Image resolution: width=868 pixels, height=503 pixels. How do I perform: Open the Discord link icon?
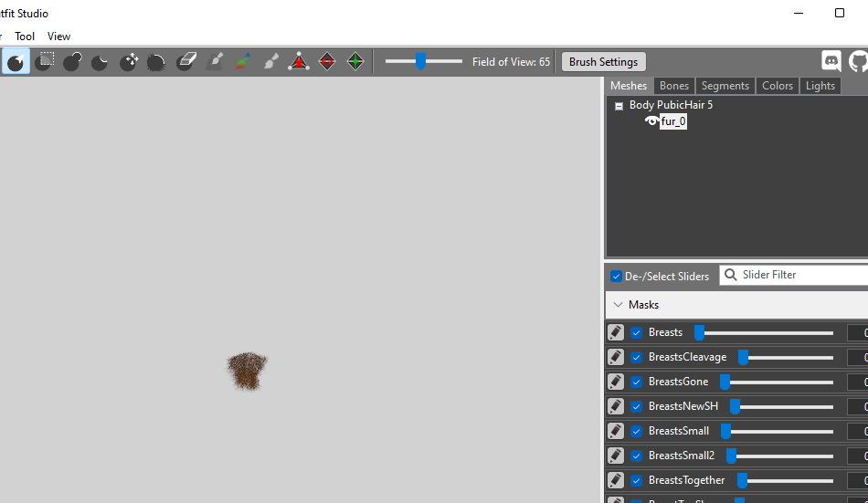tap(831, 61)
